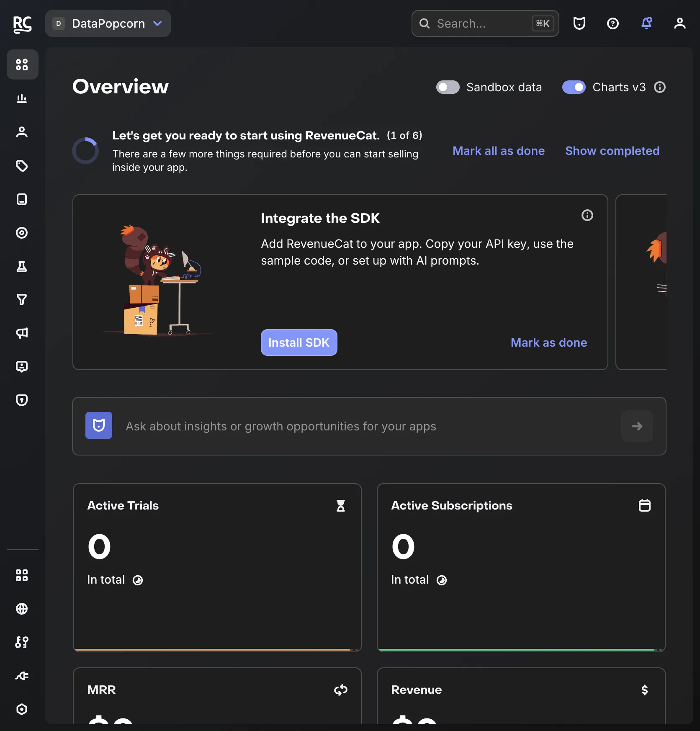Click the clock icon beside Active Trials In total
Viewport: 700px width, 731px height.
[138, 580]
